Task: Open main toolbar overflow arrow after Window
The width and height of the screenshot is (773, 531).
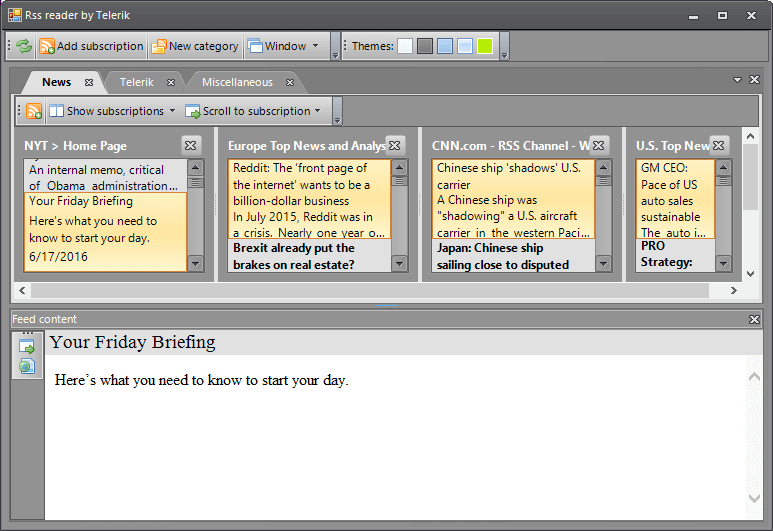Action: pos(336,46)
